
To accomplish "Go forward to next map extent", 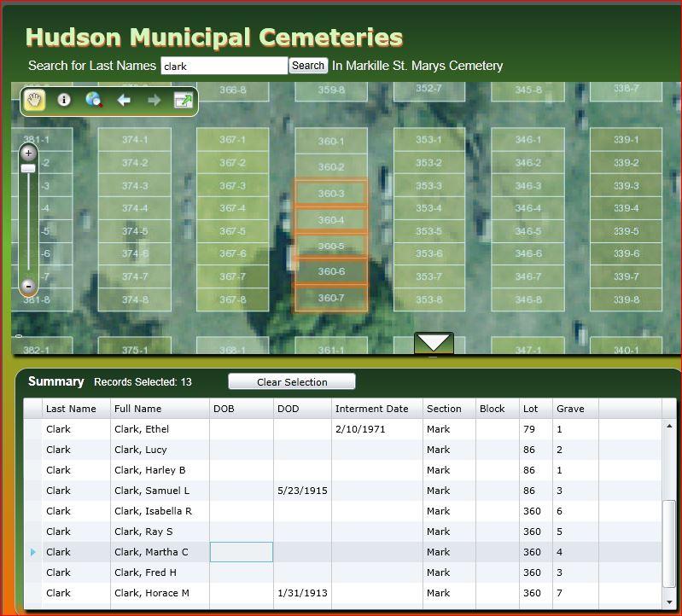I will pos(154,100).
